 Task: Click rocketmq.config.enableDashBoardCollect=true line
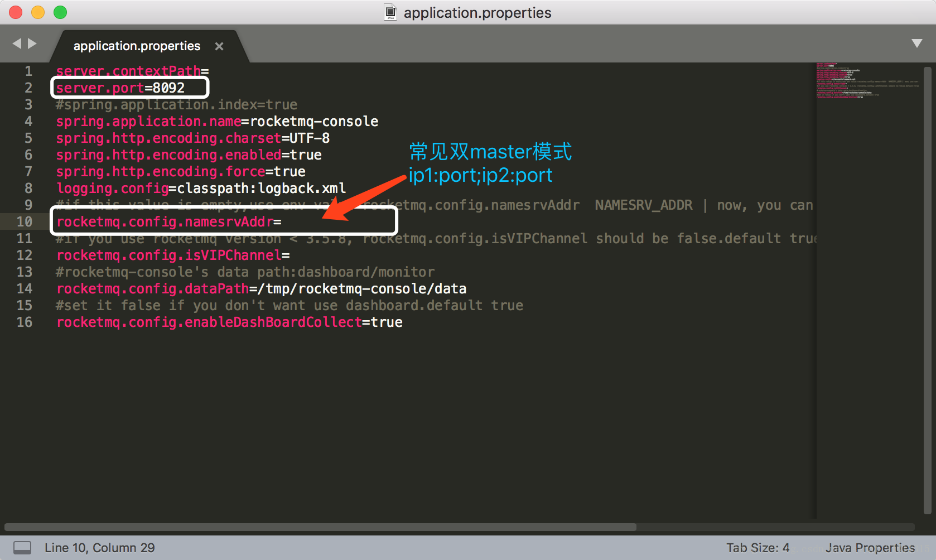coord(229,322)
